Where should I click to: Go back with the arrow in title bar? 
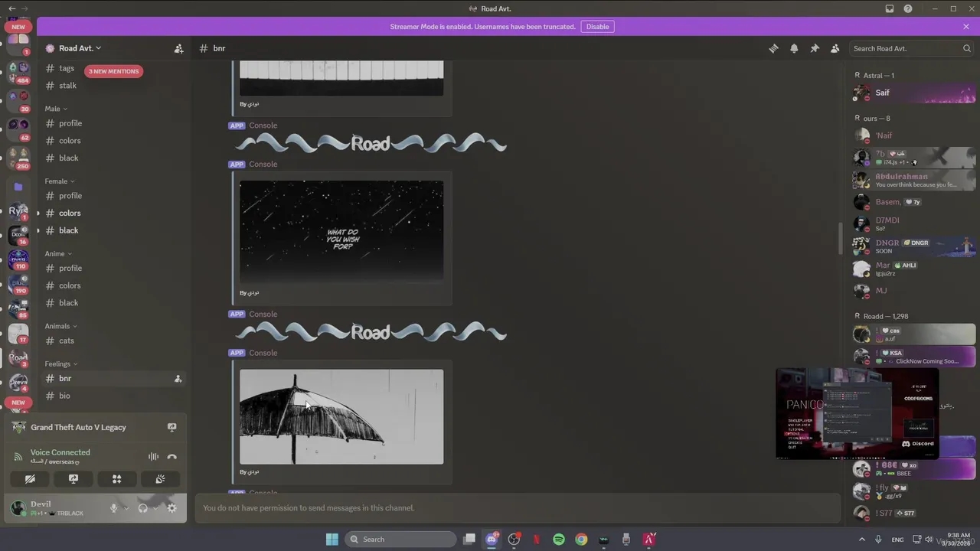[x=11, y=8]
